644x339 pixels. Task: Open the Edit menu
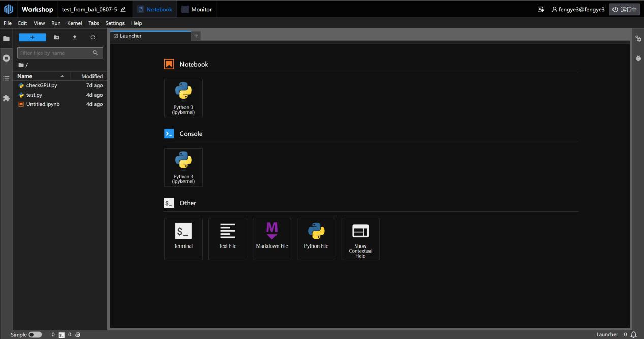click(22, 23)
